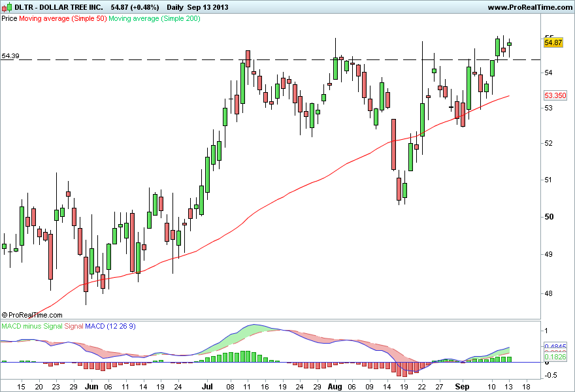Click the 0.4845 MACD value tag
The width and height of the screenshot is (575, 392).
pyautogui.click(x=555, y=346)
